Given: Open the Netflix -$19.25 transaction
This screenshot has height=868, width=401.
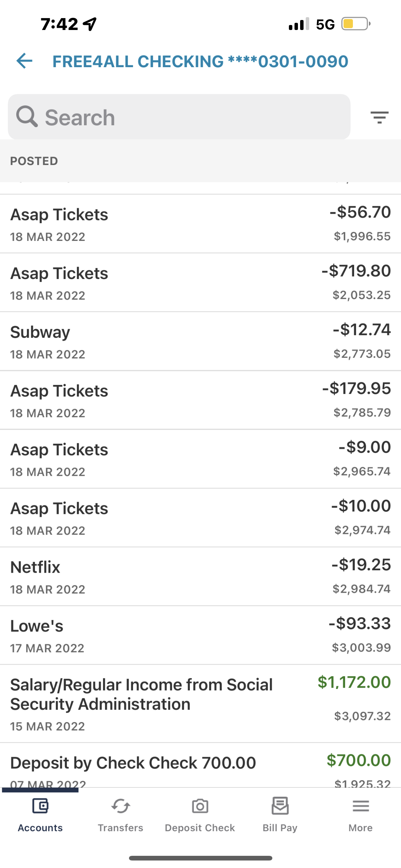Looking at the screenshot, I should point(200,576).
